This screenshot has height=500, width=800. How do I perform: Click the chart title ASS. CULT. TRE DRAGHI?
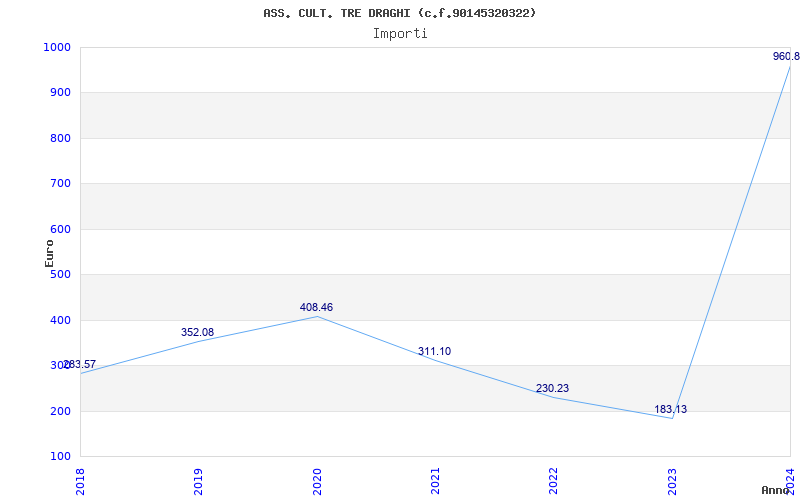[399, 13]
